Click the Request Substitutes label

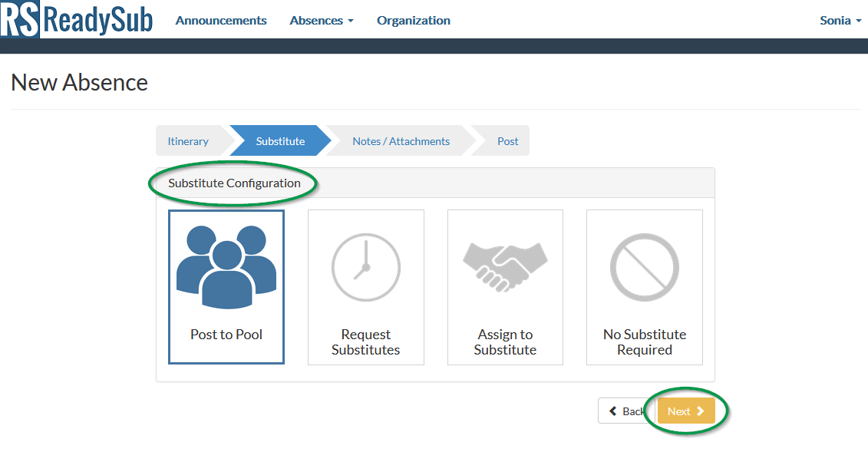click(x=366, y=342)
